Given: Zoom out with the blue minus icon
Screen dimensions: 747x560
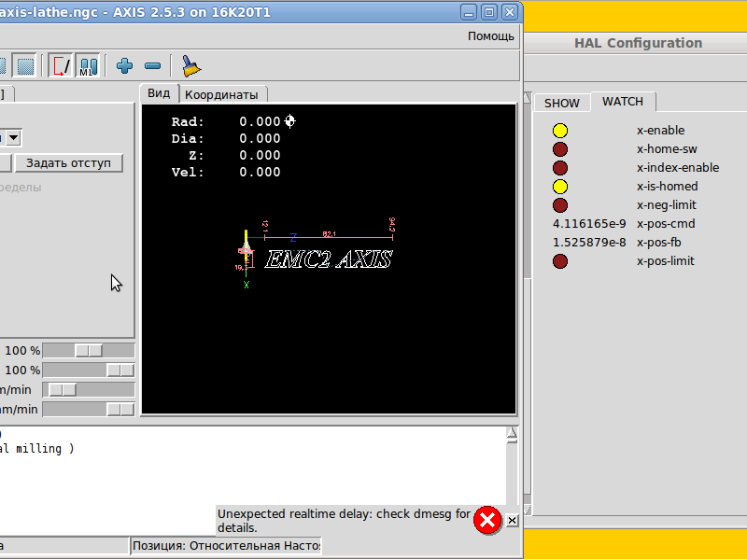Looking at the screenshot, I should click(x=152, y=65).
